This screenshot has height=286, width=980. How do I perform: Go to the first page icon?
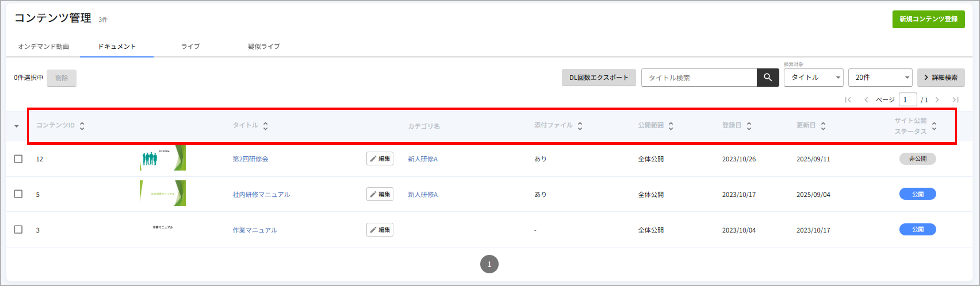click(x=848, y=100)
